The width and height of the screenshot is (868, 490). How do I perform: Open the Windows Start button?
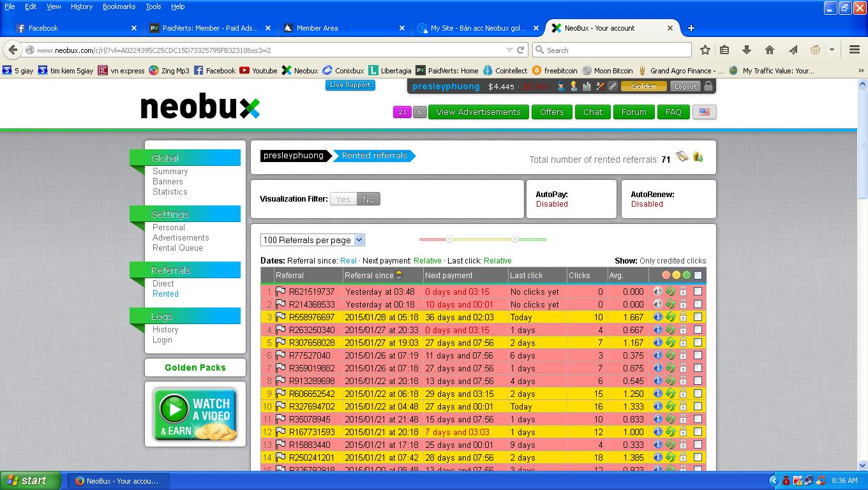(x=31, y=480)
